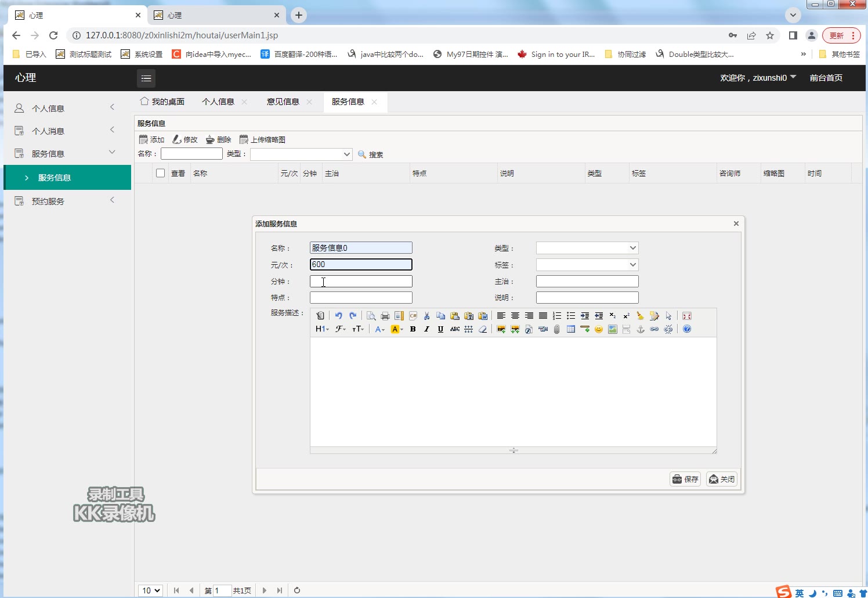The width and height of the screenshot is (868, 598).
Task: Insert an anchor in the editor
Action: point(640,329)
